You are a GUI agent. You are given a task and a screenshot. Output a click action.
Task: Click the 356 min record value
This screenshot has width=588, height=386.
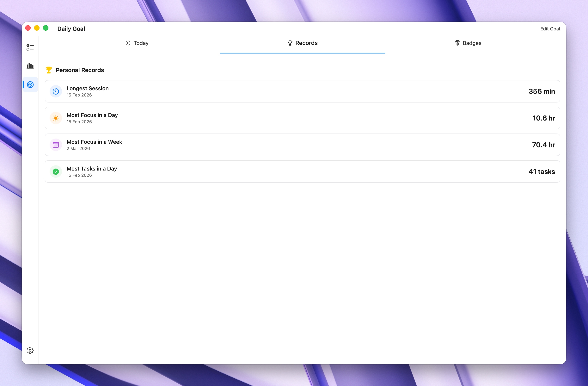(542, 91)
